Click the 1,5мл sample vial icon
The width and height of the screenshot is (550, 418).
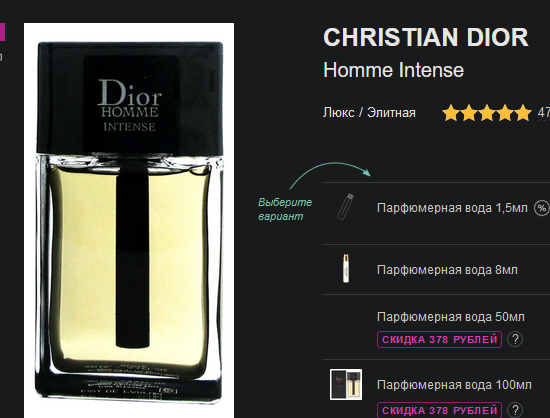[345, 207]
